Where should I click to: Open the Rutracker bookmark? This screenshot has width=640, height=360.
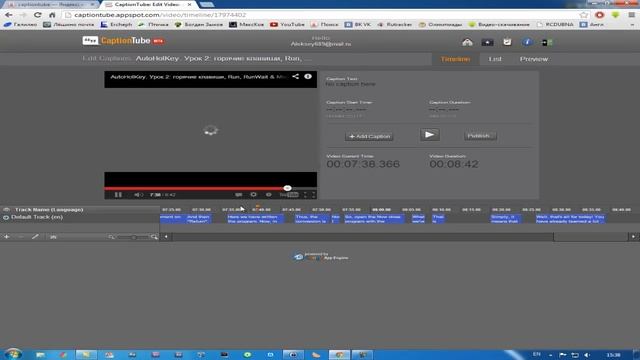point(394,24)
